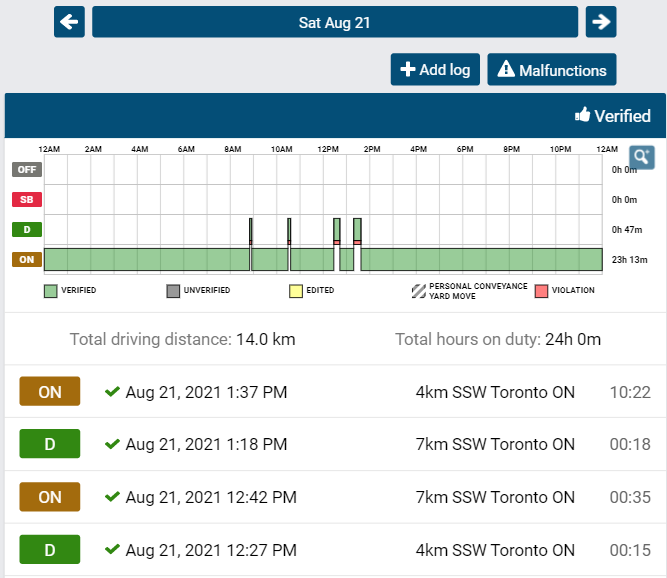The image size is (667, 578).
Task: Click duration 10:22 value
Action: (x=630, y=392)
